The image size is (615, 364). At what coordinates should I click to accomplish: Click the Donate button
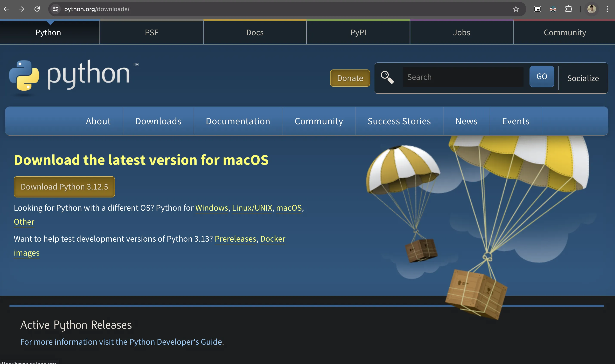pos(350,78)
